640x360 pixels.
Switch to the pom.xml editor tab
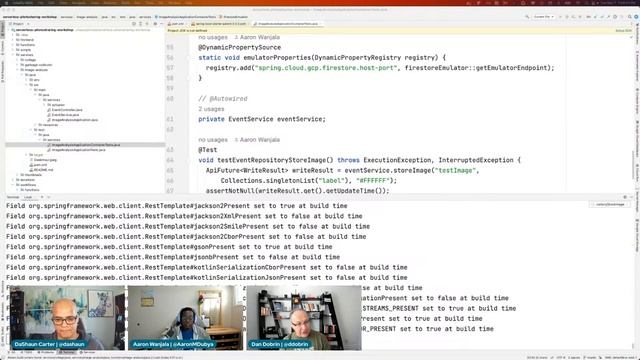coord(178,24)
